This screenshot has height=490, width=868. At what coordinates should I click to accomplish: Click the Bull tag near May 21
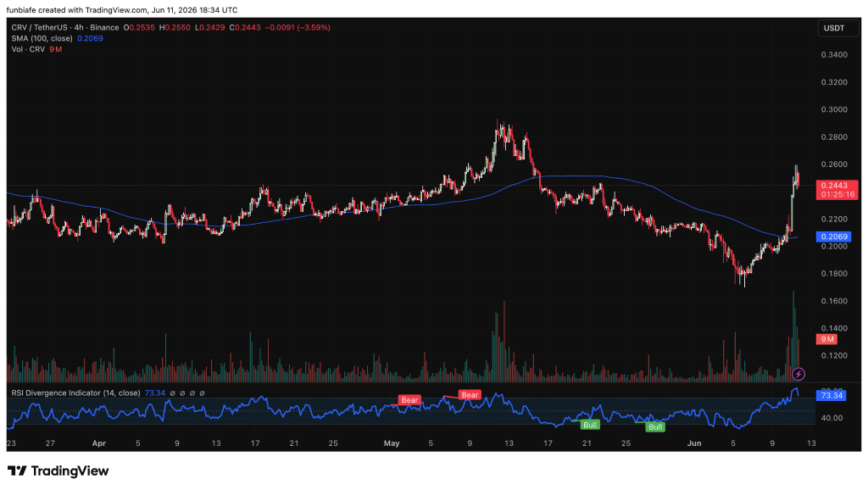coord(590,425)
